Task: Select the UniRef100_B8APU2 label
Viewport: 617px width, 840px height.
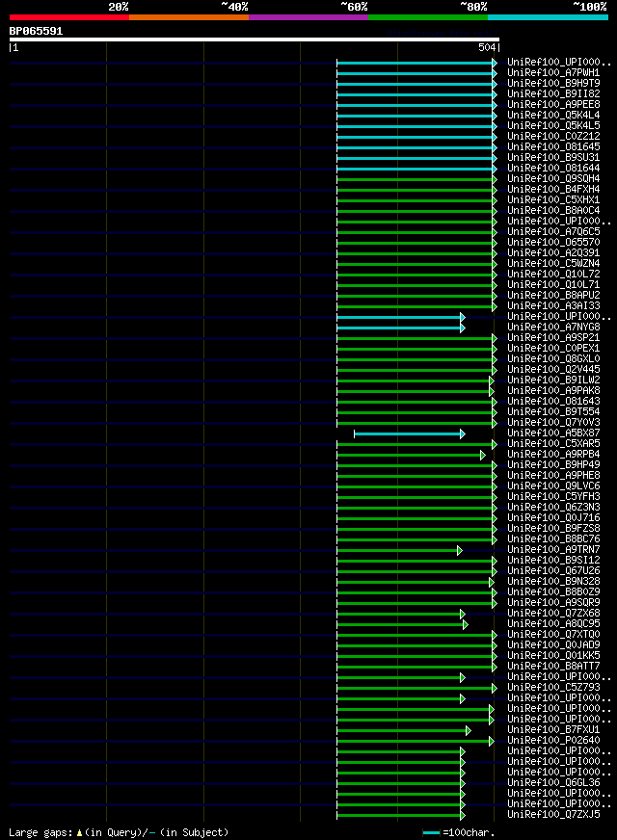Action: pyautogui.click(x=553, y=295)
